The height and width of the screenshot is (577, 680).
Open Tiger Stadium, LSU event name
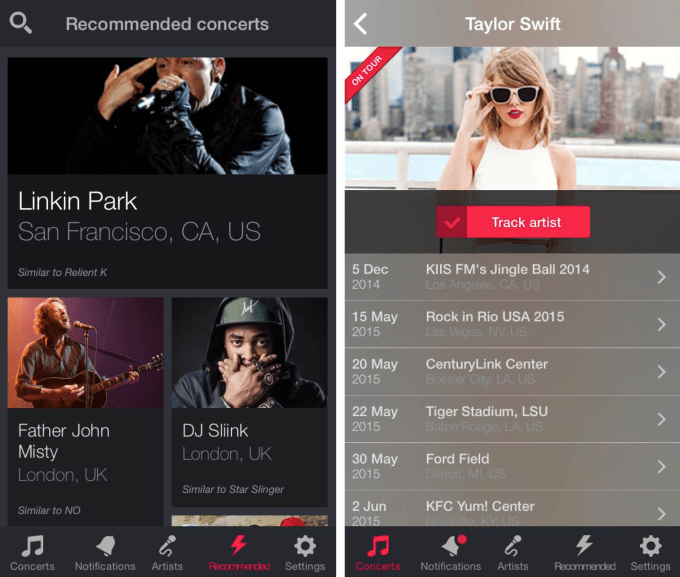pos(487,412)
